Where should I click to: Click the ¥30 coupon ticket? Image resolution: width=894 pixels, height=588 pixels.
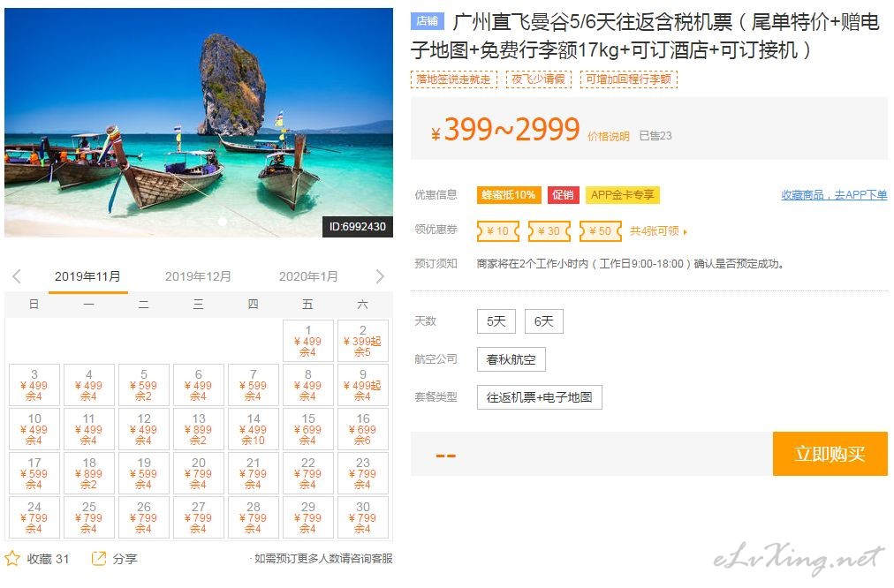(x=549, y=230)
